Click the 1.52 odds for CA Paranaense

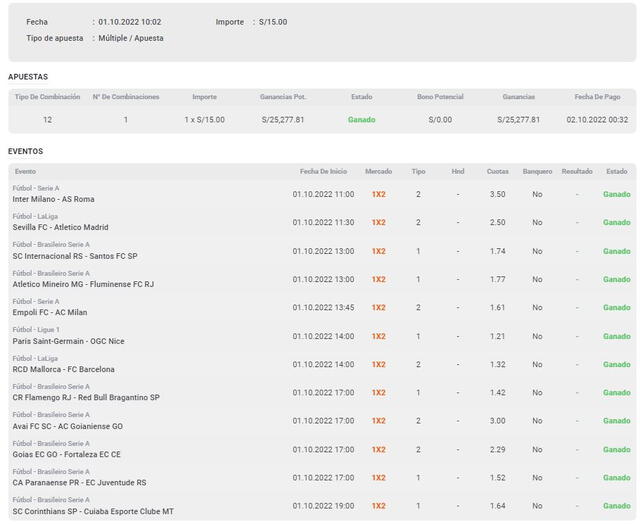(498, 477)
